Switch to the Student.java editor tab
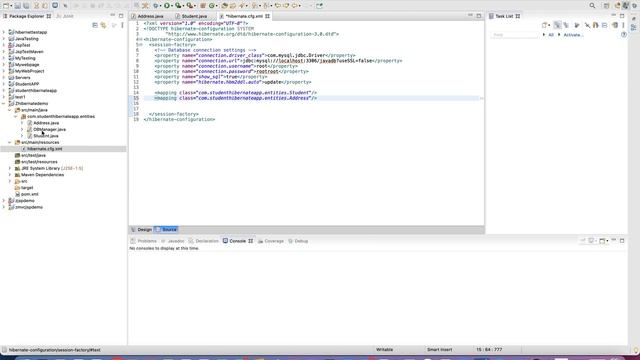 point(194,16)
